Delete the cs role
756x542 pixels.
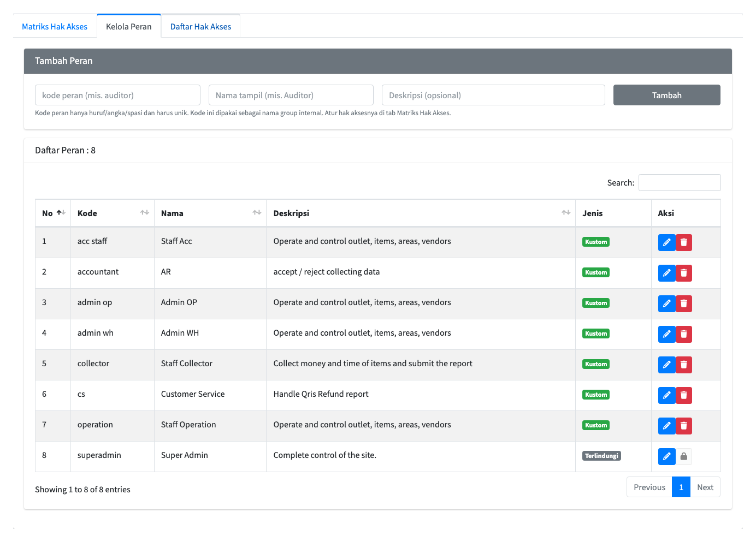pos(684,395)
